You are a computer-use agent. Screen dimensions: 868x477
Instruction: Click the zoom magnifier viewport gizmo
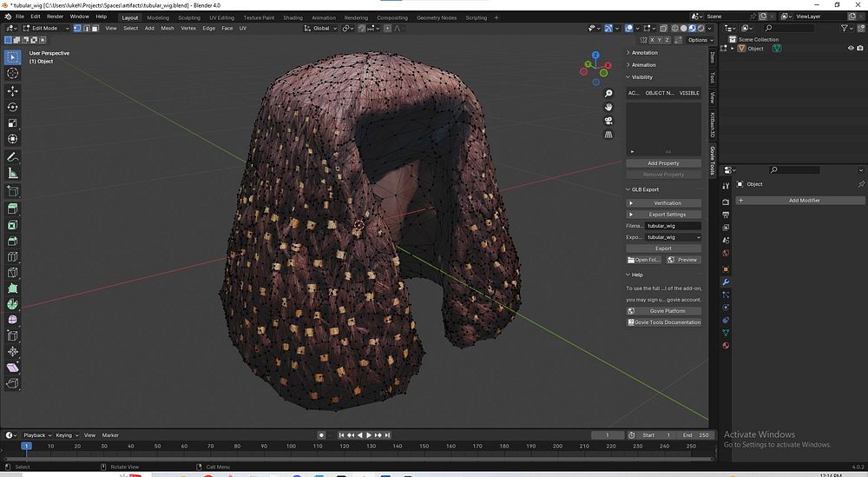(608, 93)
